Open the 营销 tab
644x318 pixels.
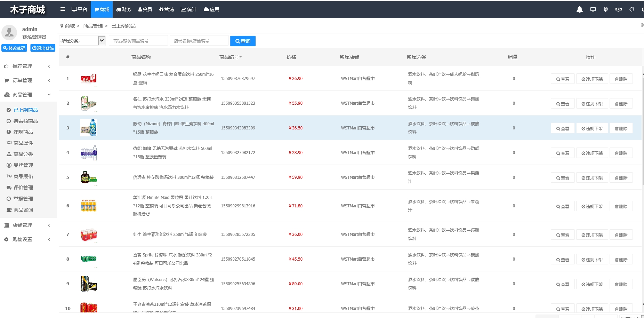(x=167, y=9)
